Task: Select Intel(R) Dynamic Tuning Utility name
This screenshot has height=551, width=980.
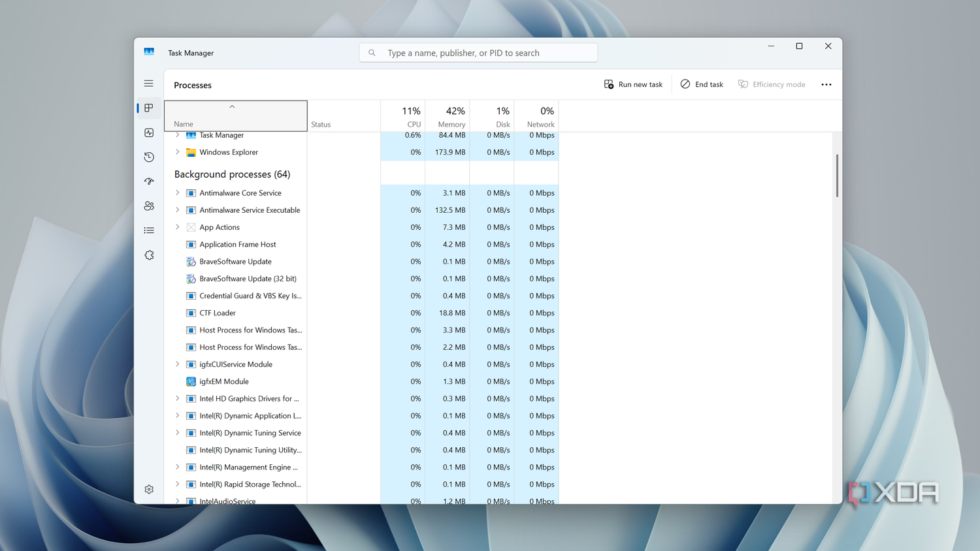Action: tap(251, 450)
